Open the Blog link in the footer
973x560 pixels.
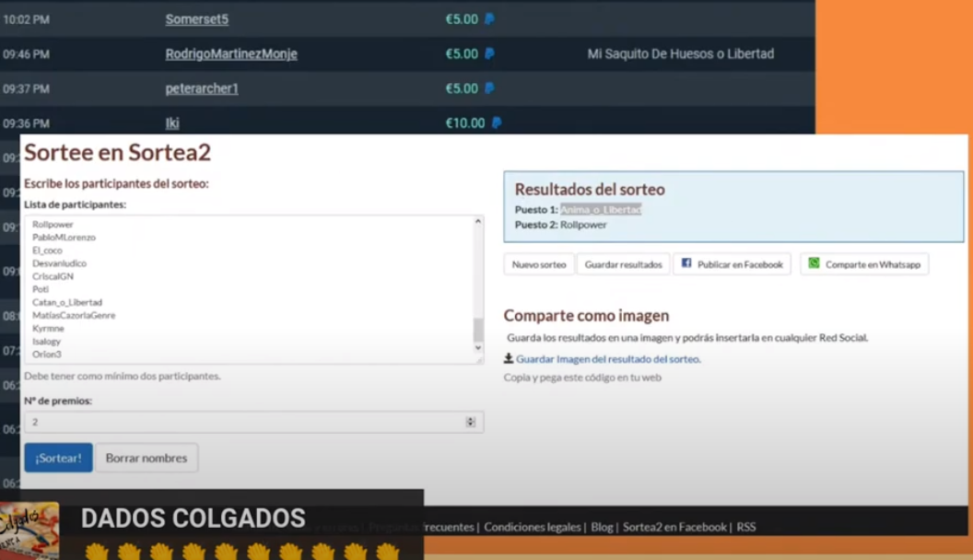click(602, 527)
